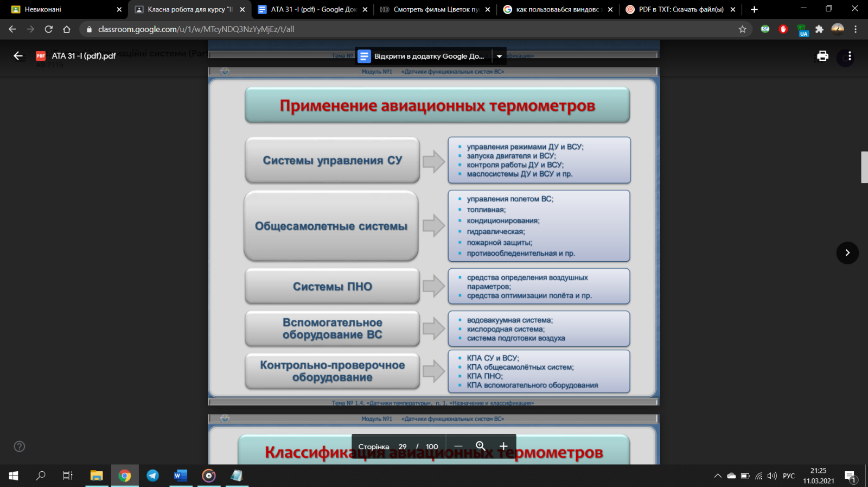This screenshot has height=487, width=868.
Task: Close the PDF в TXT tab
Action: coord(733,9)
